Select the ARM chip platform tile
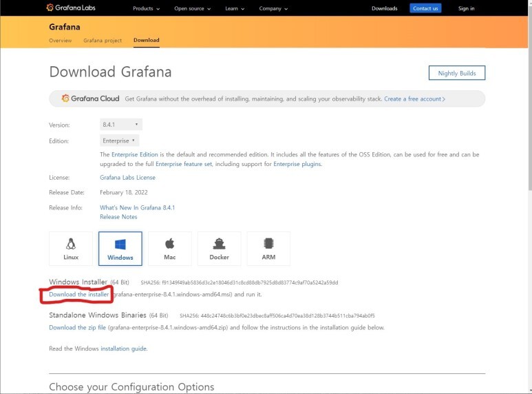Screen dimensions: 532x394 pos(268,249)
